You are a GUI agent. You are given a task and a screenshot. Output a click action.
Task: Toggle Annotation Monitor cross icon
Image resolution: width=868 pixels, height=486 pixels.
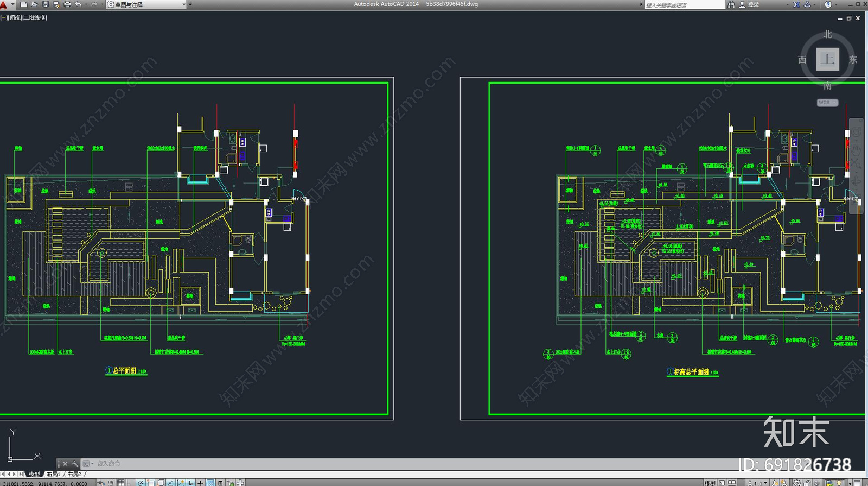coord(240,483)
